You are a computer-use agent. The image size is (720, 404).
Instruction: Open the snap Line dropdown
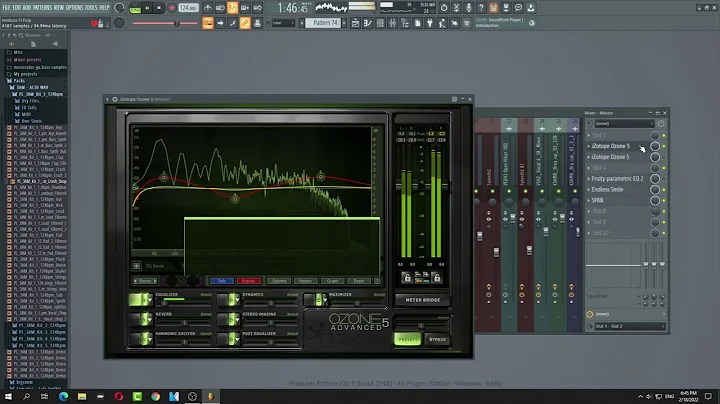pyautogui.click(x=283, y=23)
